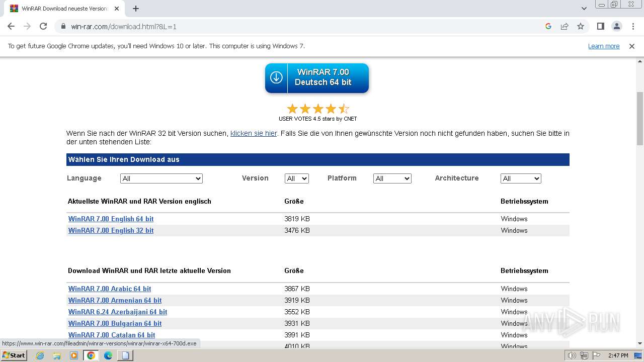The height and width of the screenshot is (362, 644).
Task: Open tab search chevron
Action: click(584, 9)
